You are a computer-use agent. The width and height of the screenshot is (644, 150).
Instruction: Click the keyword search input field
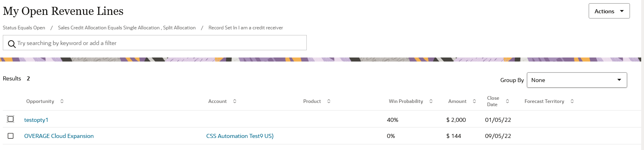[155, 43]
